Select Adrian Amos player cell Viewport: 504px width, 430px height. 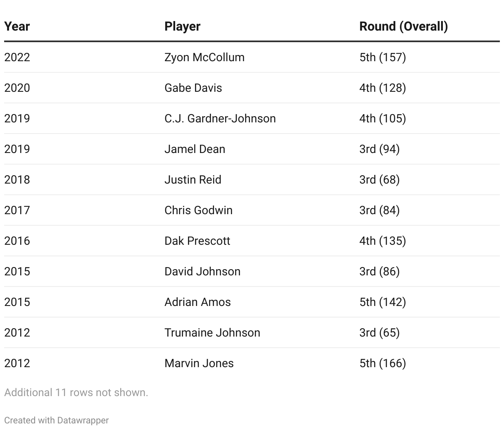[x=197, y=302]
